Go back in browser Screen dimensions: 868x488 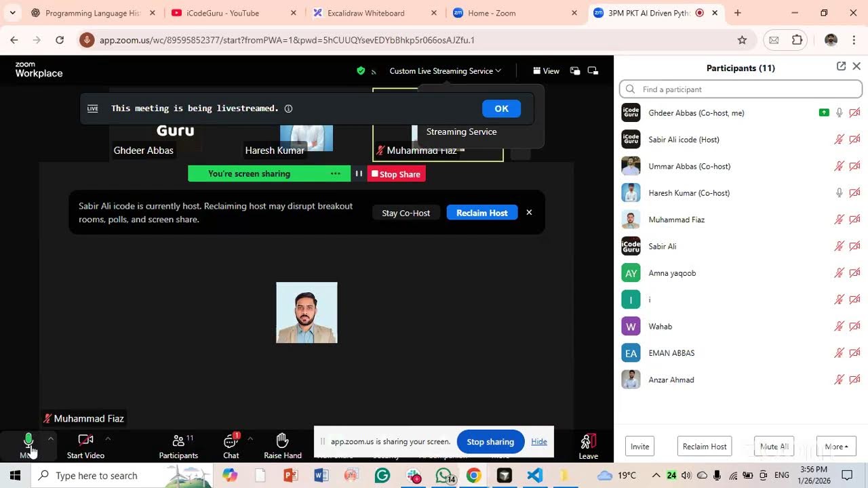pyautogui.click(x=14, y=40)
